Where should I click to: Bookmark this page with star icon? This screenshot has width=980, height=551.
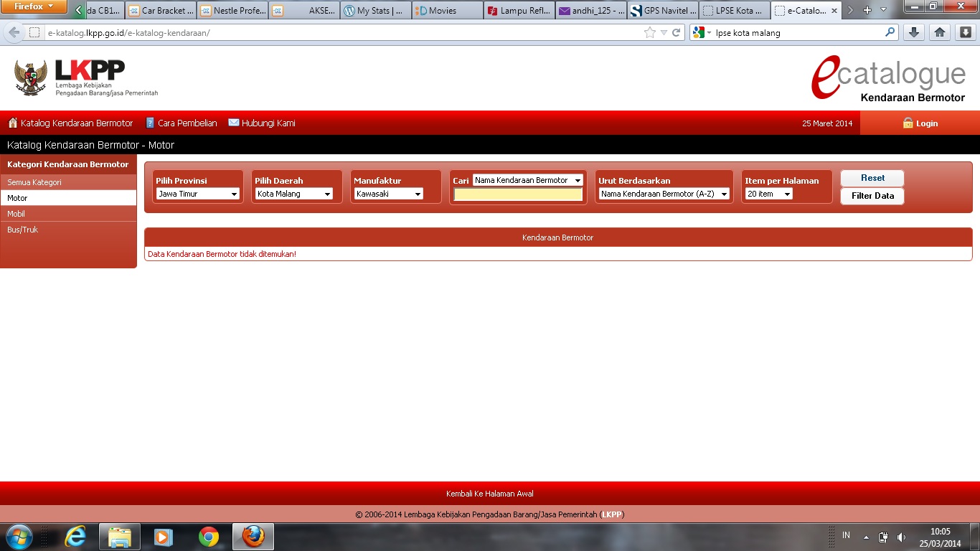pyautogui.click(x=650, y=33)
